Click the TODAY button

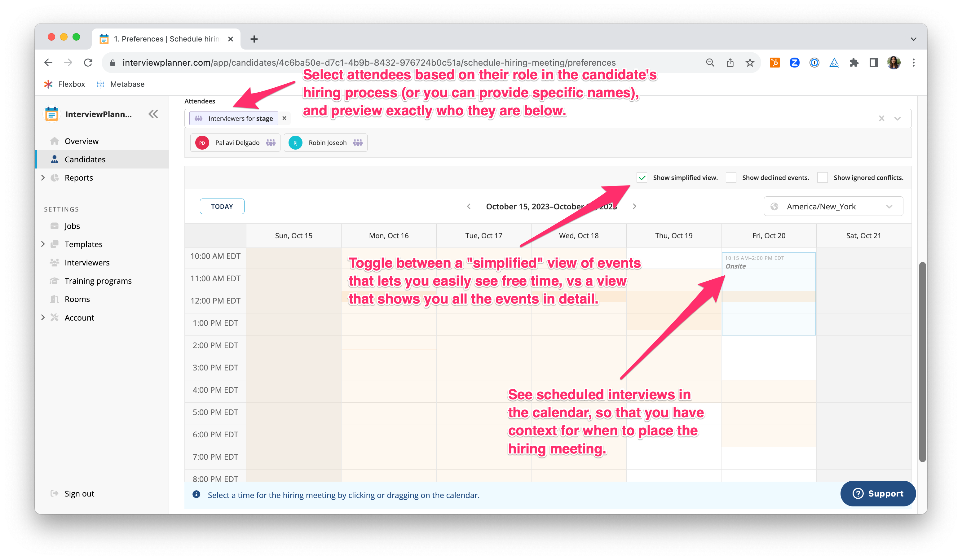[222, 206]
